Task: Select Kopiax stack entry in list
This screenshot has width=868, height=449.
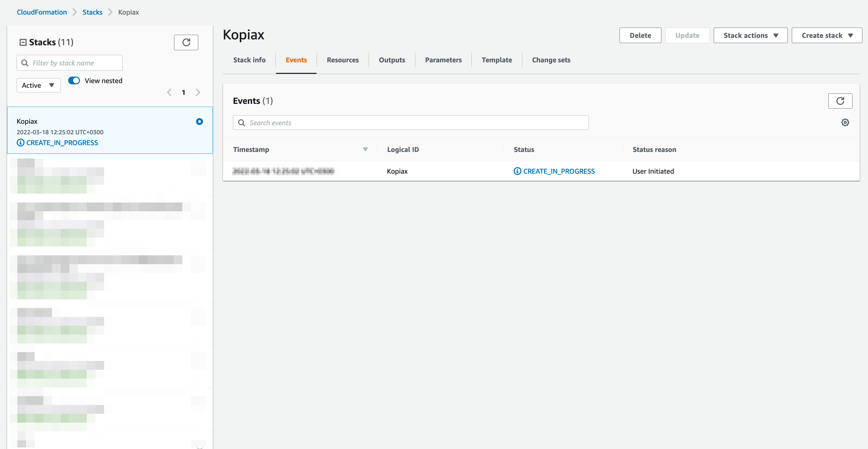Action: (x=110, y=131)
